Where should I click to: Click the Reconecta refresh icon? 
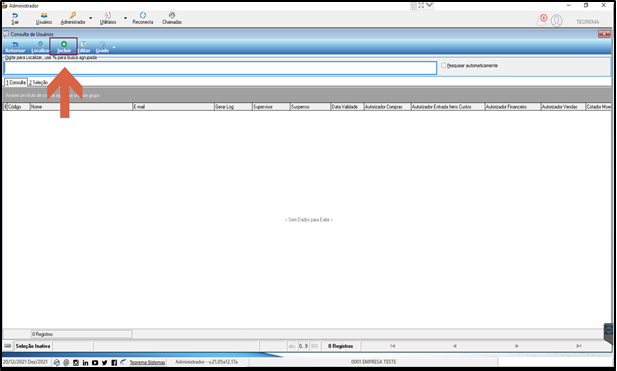coord(143,15)
